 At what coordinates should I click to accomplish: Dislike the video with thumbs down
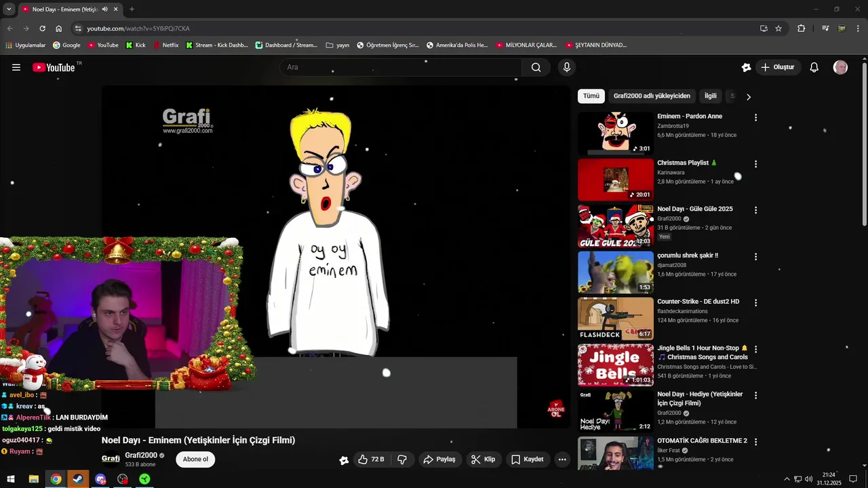point(402,460)
